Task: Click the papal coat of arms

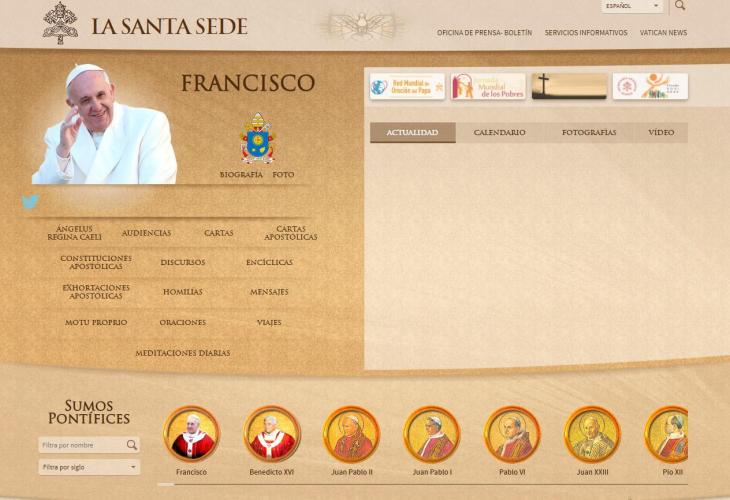Action: click(x=257, y=138)
